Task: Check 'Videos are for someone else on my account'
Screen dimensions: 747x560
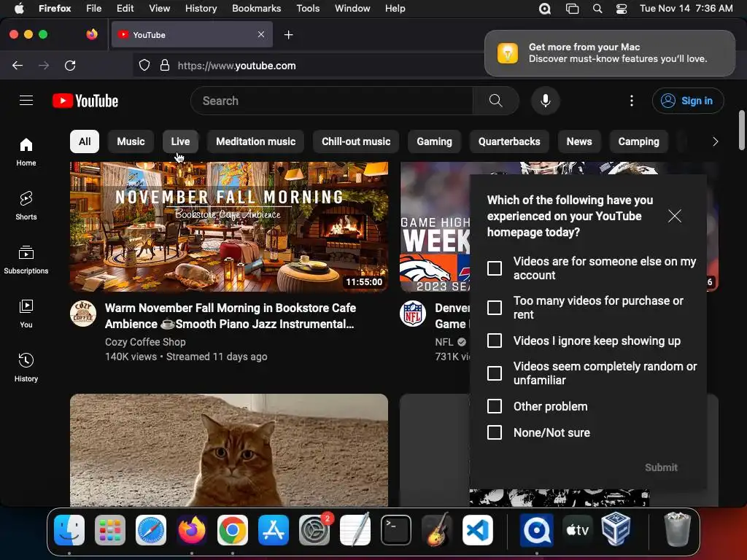Action: tap(495, 268)
